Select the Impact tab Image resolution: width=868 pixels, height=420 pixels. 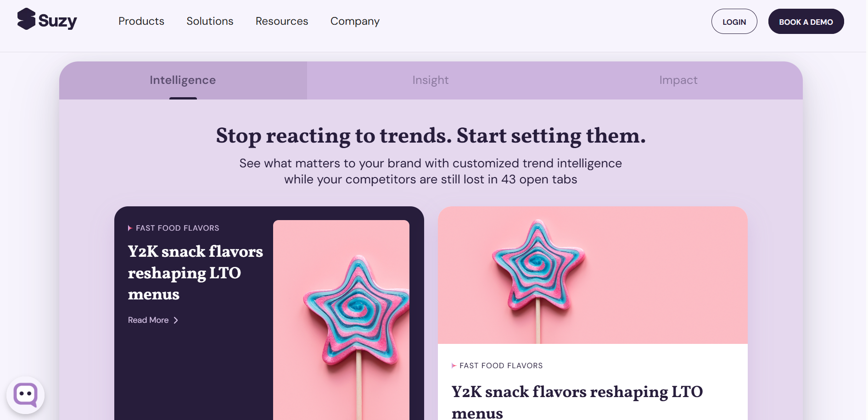(678, 80)
